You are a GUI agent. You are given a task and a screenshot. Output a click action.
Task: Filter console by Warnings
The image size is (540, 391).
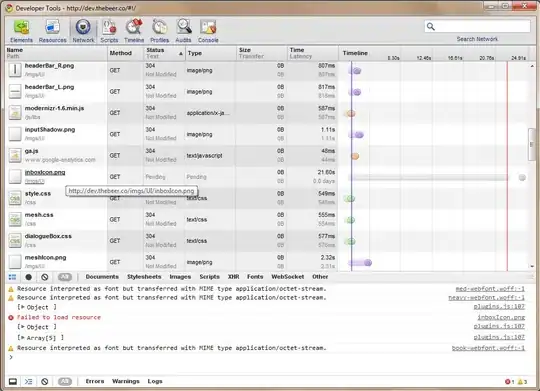click(x=126, y=381)
